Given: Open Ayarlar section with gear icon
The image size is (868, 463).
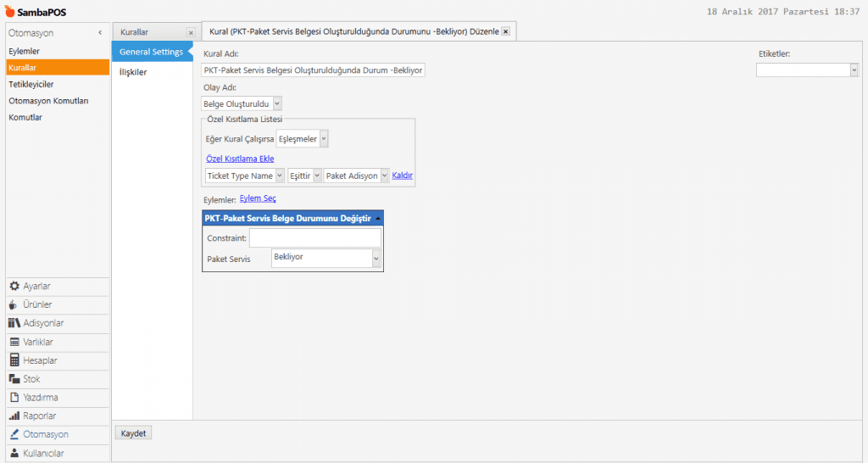Looking at the screenshot, I should pyautogui.click(x=38, y=287).
